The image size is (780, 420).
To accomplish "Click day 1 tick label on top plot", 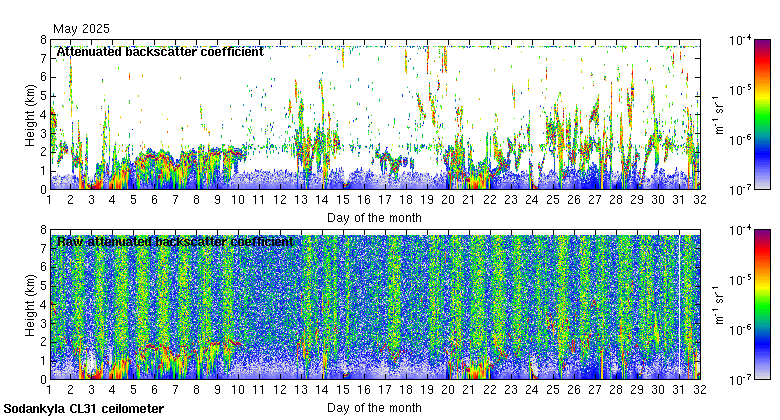I will [x=49, y=200].
